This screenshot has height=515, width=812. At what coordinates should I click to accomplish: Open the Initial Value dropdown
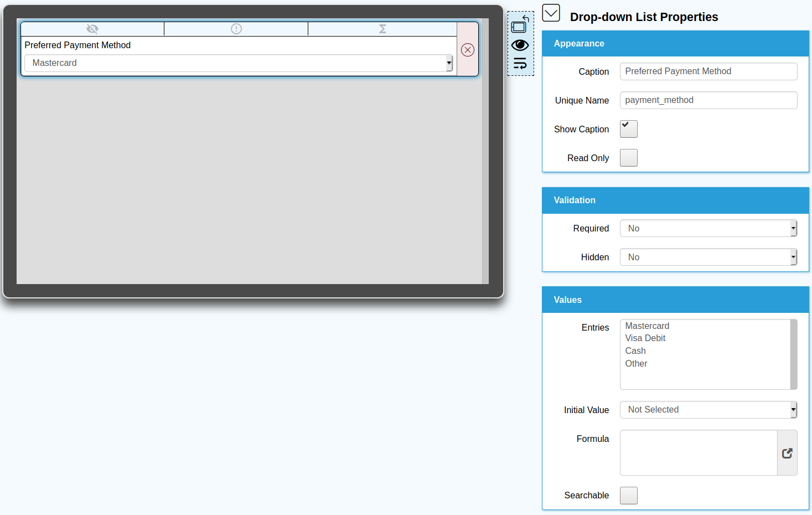click(x=708, y=410)
